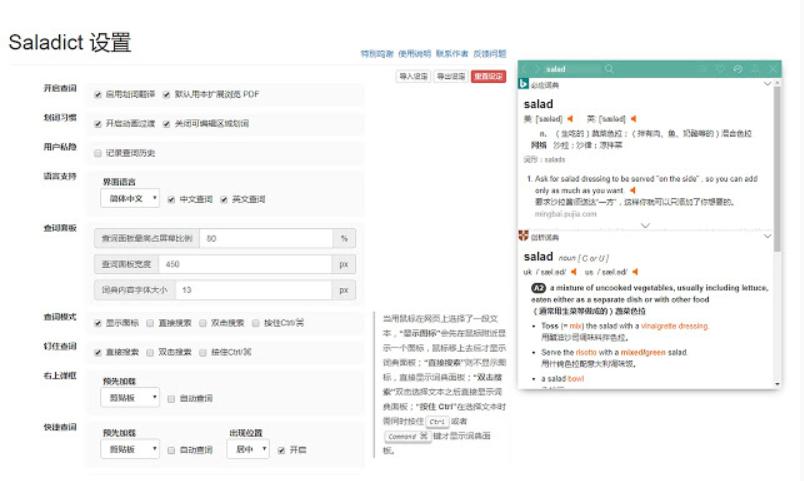Play the US pronunciation of salad in the Bing section
Viewport: 804px width, 481px height.
570,119
